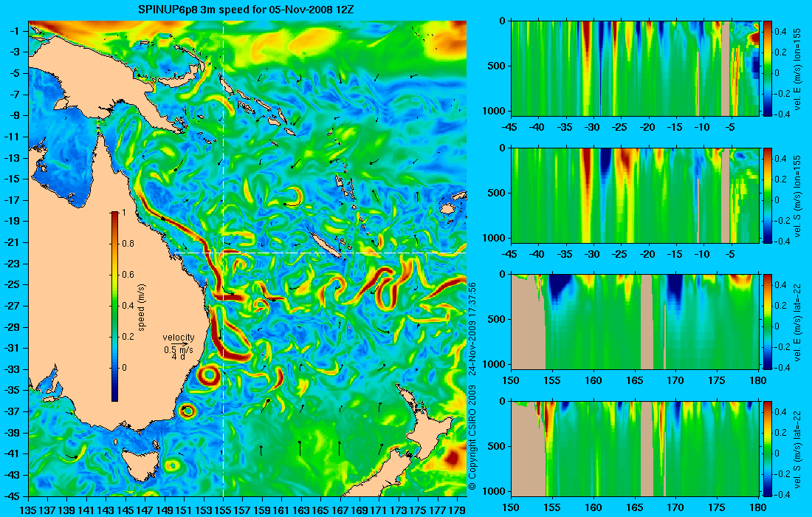This screenshot has width=812, height=517.
Task: Click the circular eddy near 33S off Australia
Action: pos(210,375)
